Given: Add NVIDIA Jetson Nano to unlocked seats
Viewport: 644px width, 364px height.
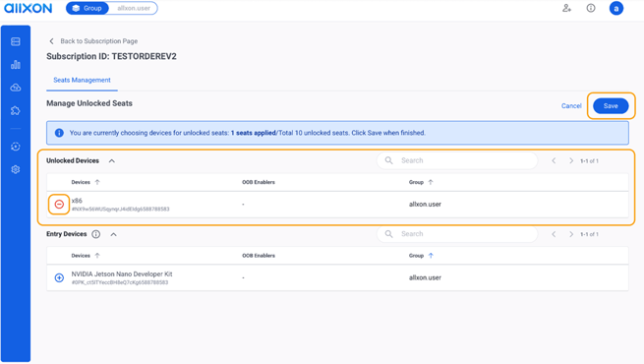Looking at the screenshot, I should [x=59, y=277].
